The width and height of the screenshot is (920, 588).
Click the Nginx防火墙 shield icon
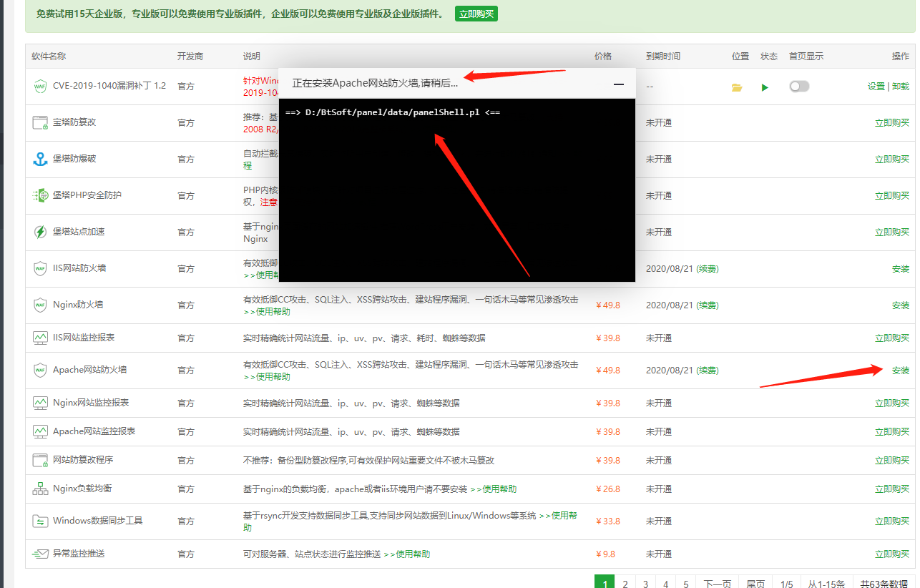40,305
